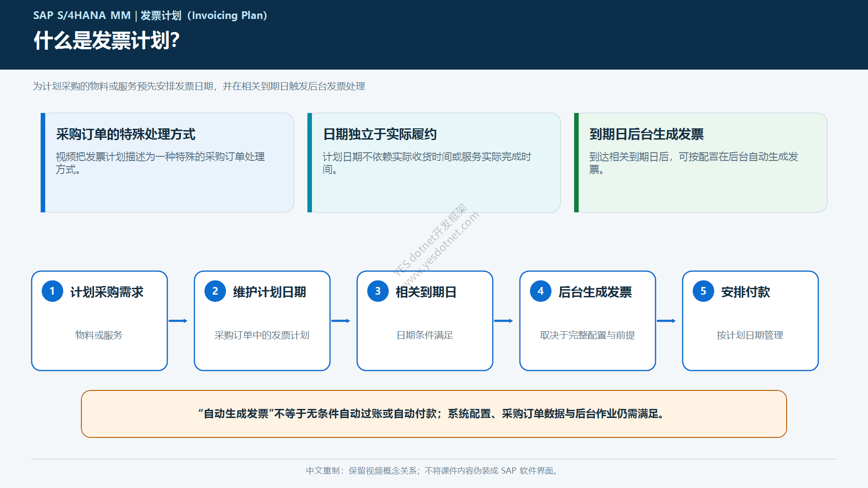Select the description starting 到达相关到期日后
The image size is (868, 488).
click(694, 163)
